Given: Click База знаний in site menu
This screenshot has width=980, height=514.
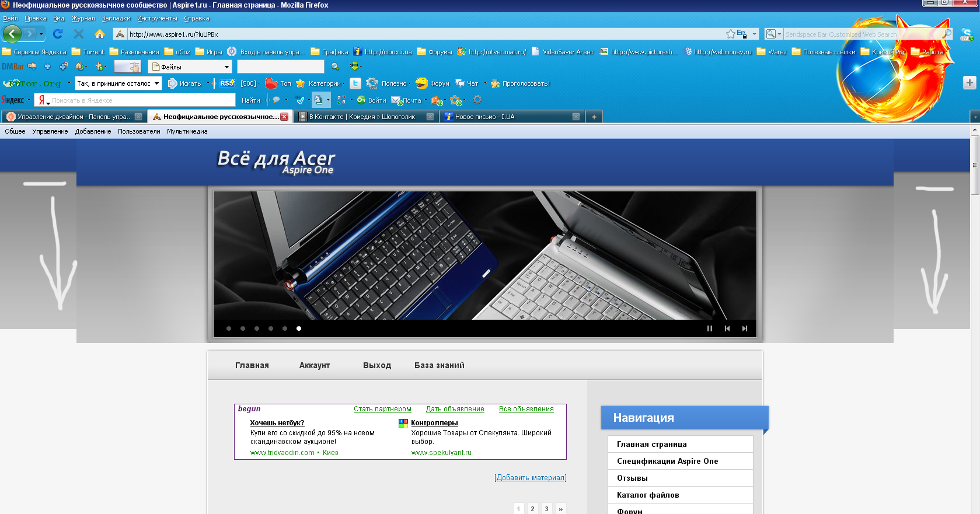Looking at the screenshot, I should (440, 365).
